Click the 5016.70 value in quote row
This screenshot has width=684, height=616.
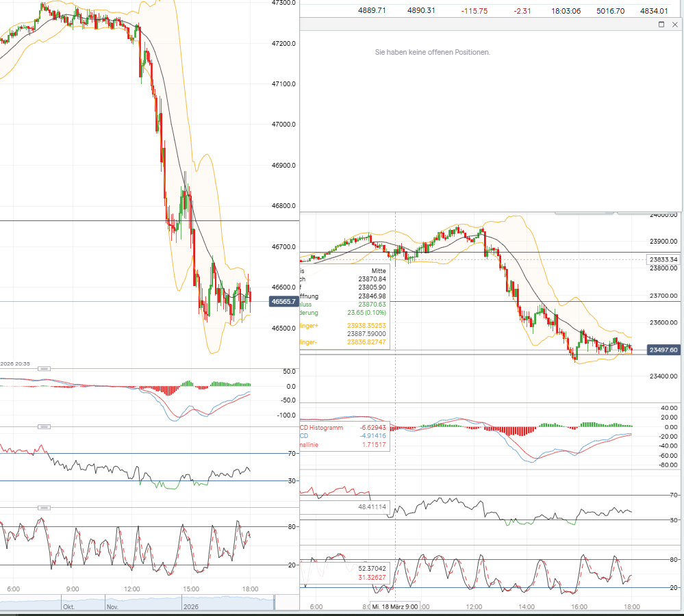click(x=613, y=11)
